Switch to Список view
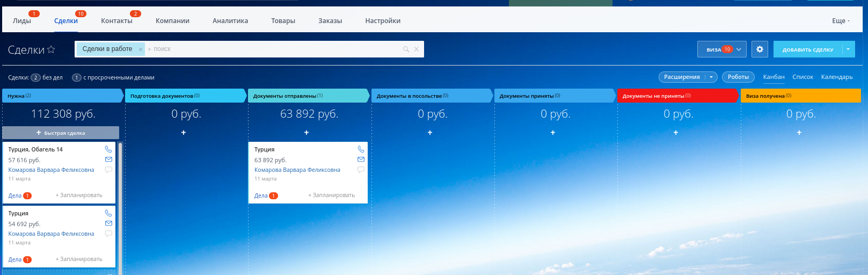Screen dimensions: 868x275 [803, 77]
